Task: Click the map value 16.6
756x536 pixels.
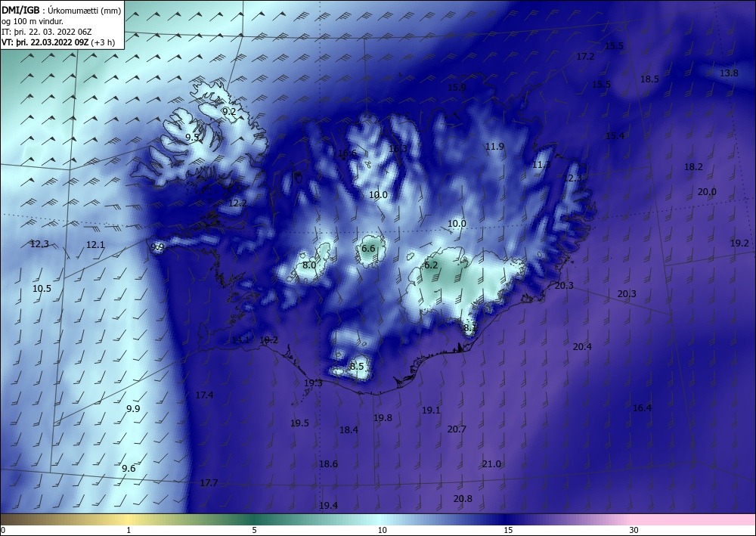Action: pos(347,153)
